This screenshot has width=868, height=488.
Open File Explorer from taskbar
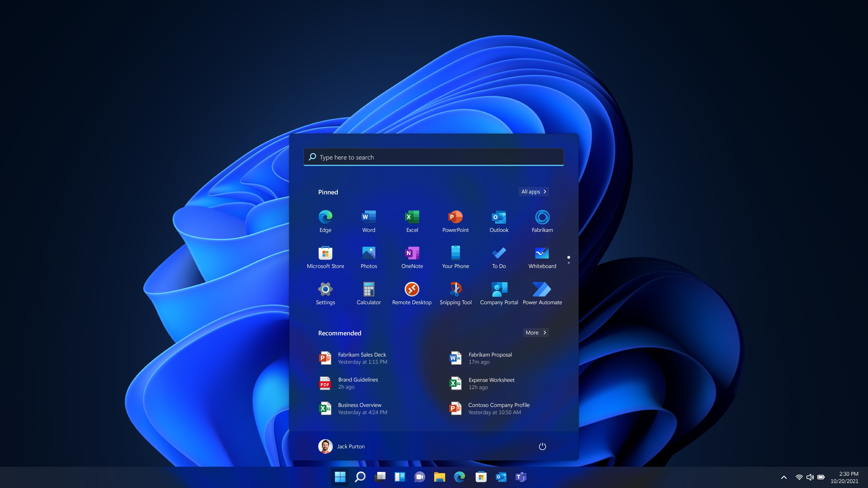[440, 477]
